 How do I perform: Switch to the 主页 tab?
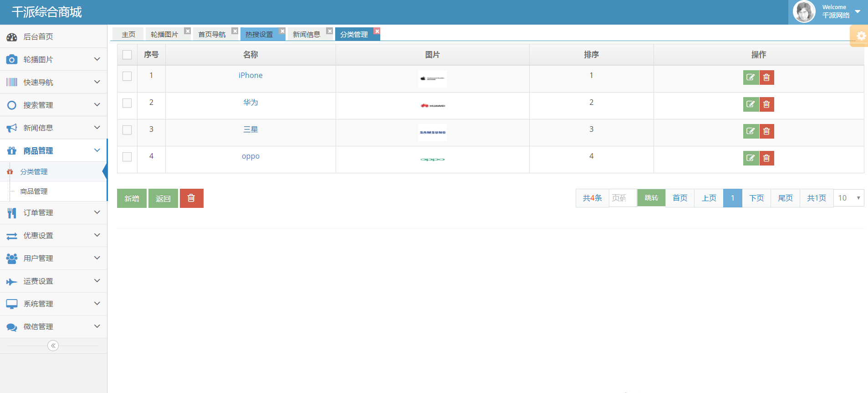coord(128,34)
